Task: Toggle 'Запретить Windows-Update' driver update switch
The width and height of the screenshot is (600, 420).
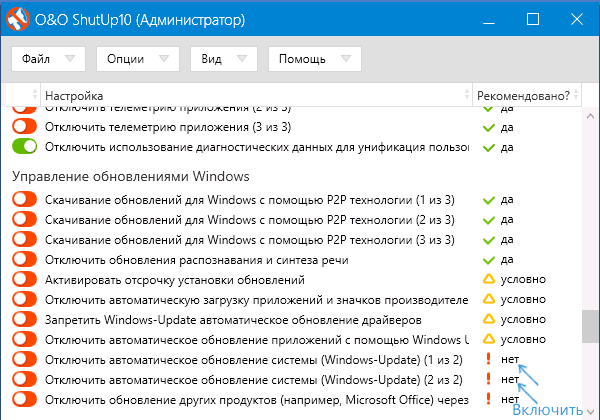Action: [24, 319]
